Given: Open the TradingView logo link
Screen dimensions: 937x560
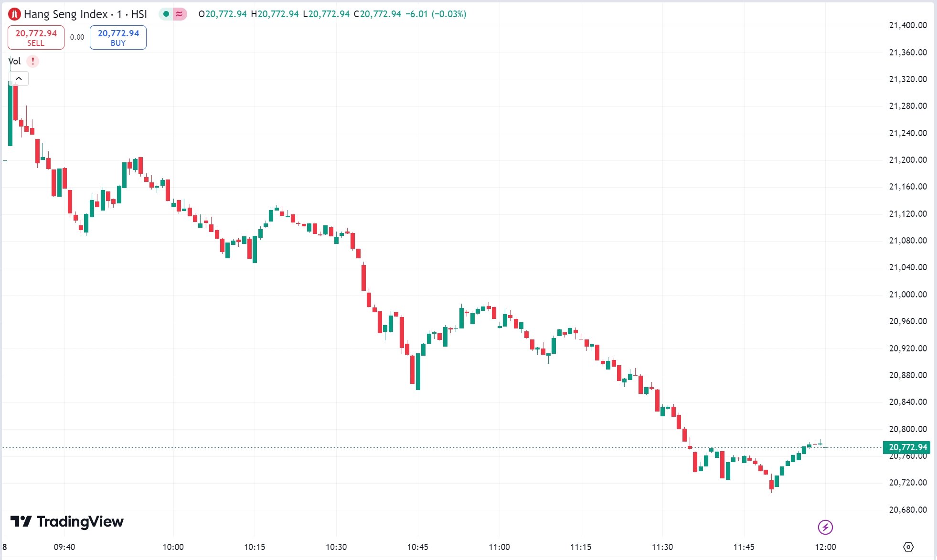Looking at the screenshot, I should pos(67,521).
